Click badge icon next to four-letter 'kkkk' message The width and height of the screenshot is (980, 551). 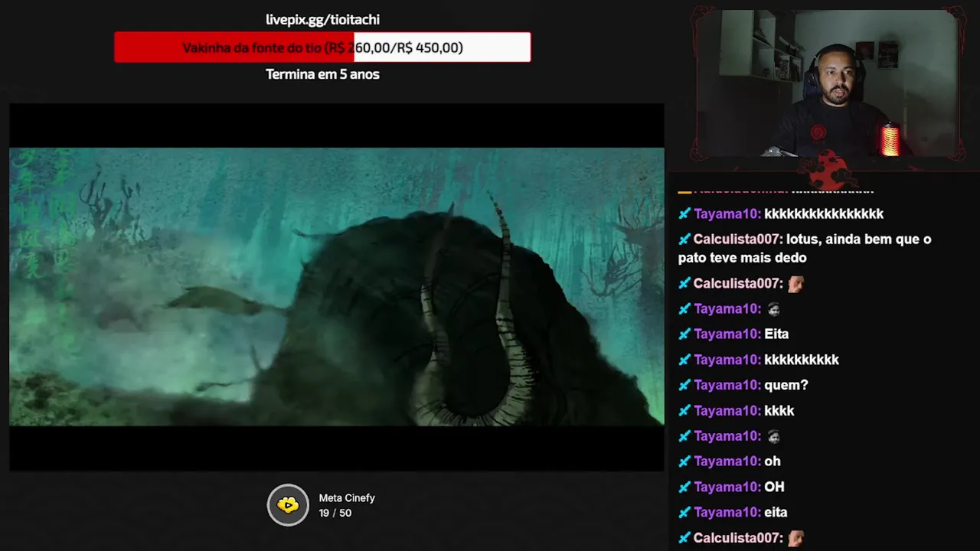[684, 410]
